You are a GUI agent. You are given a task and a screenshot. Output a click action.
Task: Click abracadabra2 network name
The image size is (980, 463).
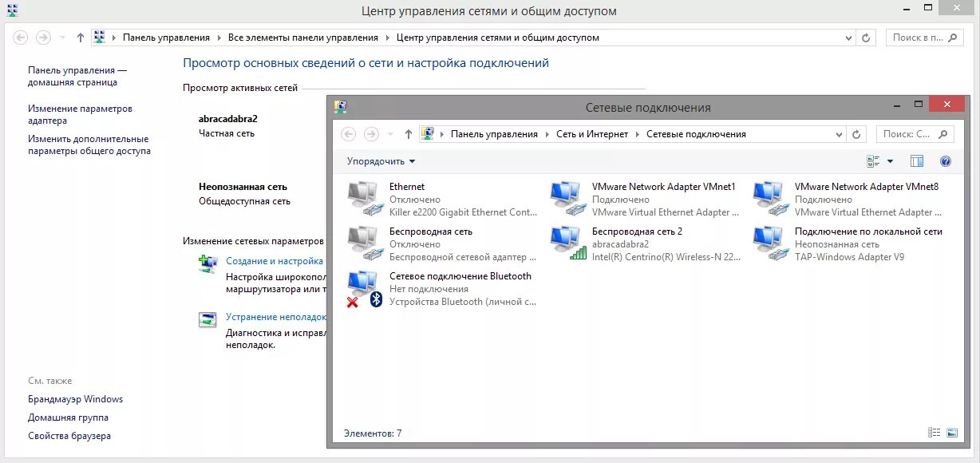228,119
